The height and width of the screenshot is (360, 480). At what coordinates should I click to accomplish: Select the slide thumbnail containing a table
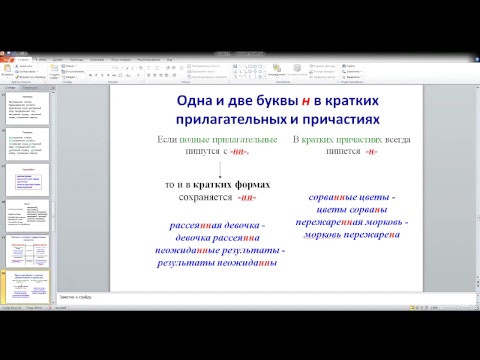(28, 251)
